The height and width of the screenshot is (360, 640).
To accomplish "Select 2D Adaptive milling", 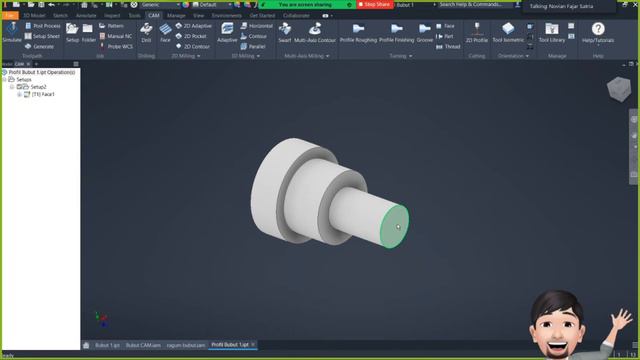I will [194, 26].
